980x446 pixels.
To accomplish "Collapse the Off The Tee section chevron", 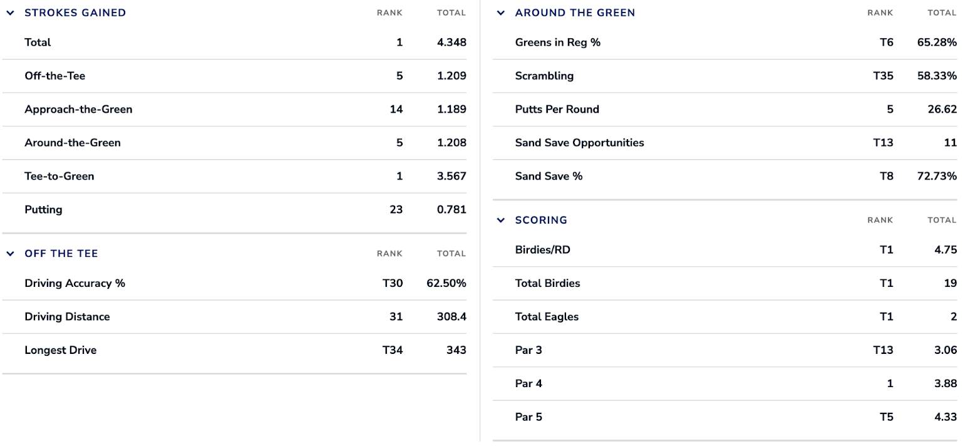I will [10, 254].
